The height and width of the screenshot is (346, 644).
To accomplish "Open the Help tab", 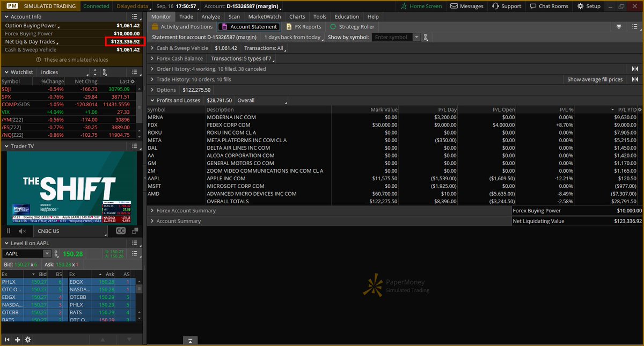I will pyautogui.click(x=373, y=17).
